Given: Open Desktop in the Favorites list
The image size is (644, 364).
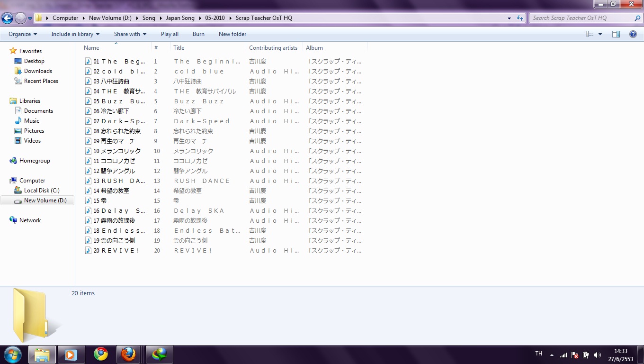Looking at the screenshot, I should point(34,61).
